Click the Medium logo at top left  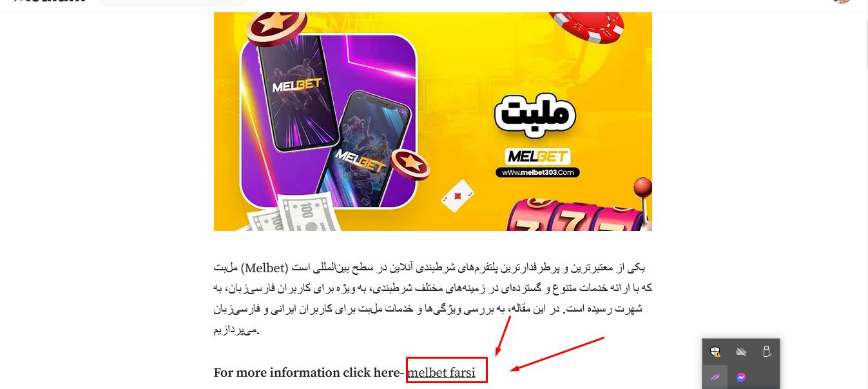(49, 2)
